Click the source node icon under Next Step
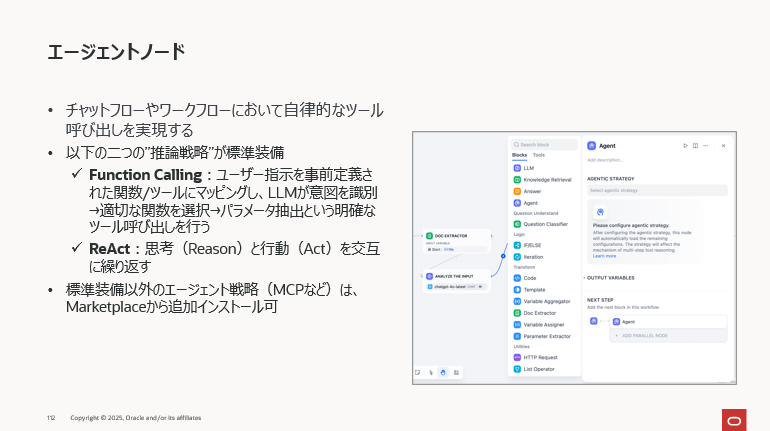 point(594,321)
